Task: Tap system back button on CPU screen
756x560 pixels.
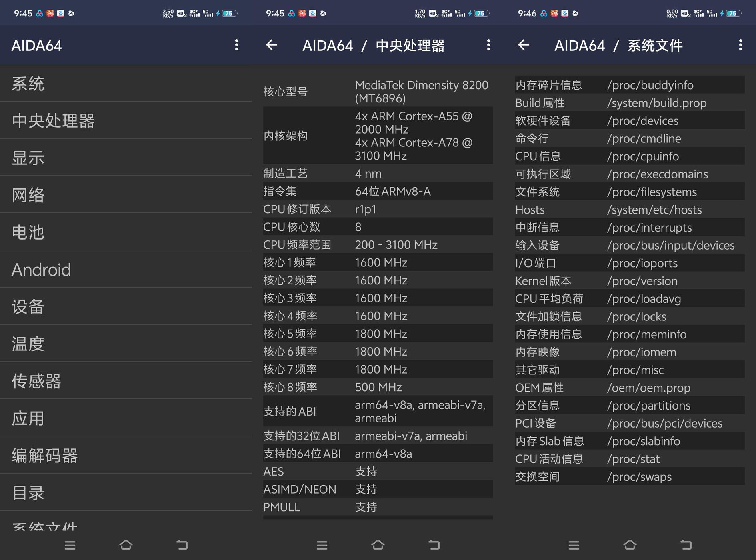Action: point(434,545)
